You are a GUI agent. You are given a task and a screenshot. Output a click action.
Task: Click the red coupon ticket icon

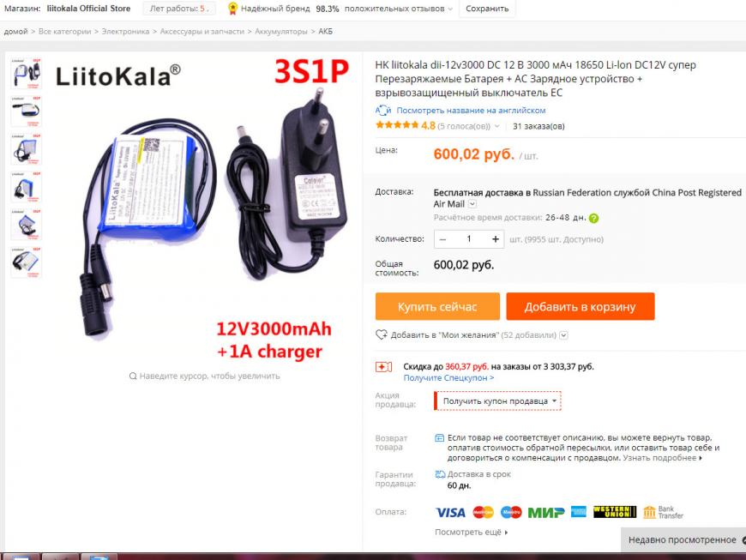[x=383, y=367]
